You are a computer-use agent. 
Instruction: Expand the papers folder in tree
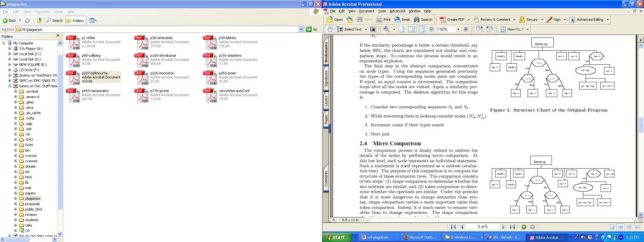click(x=15, y=193)
